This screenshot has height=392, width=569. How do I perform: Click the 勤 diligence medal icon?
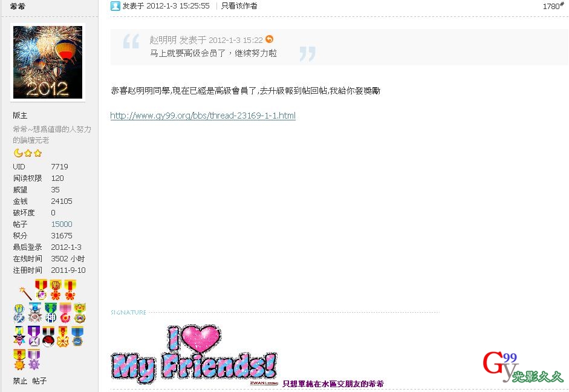coord(56,289)
